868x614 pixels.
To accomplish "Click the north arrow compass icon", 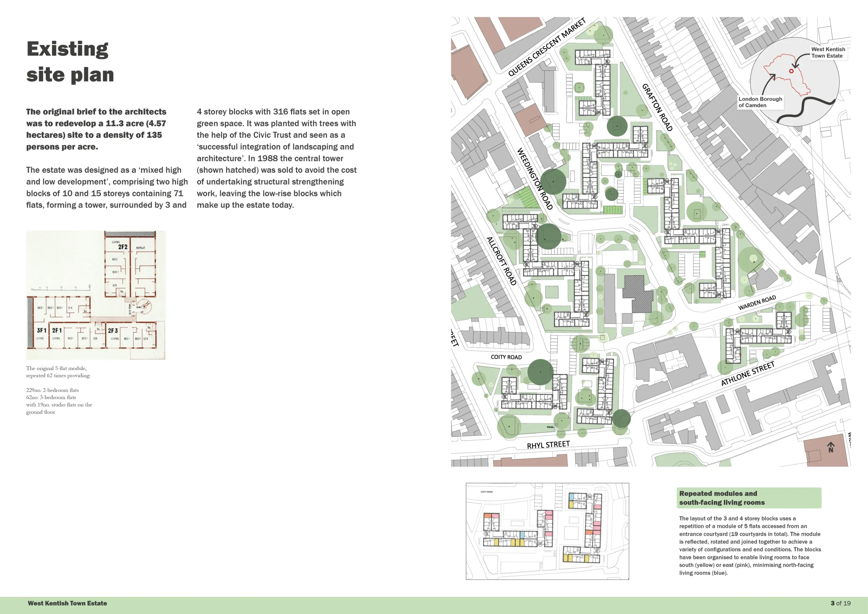I will (831, 447).
